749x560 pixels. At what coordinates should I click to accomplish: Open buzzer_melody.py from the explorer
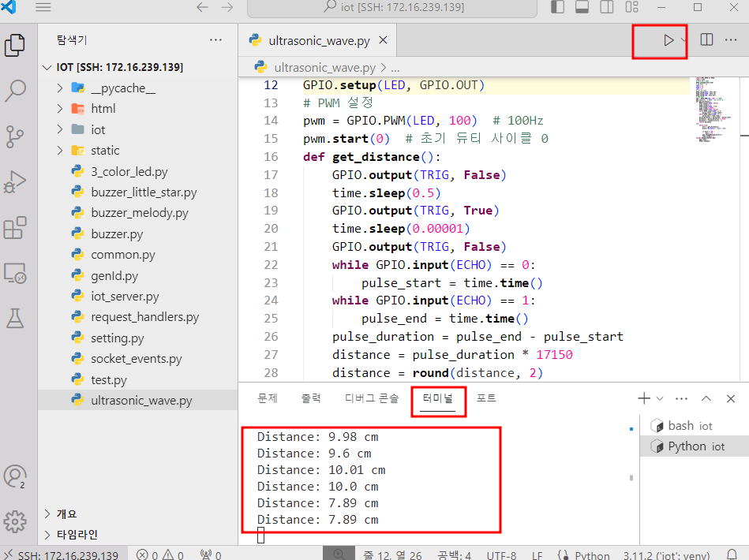point(139,213)
